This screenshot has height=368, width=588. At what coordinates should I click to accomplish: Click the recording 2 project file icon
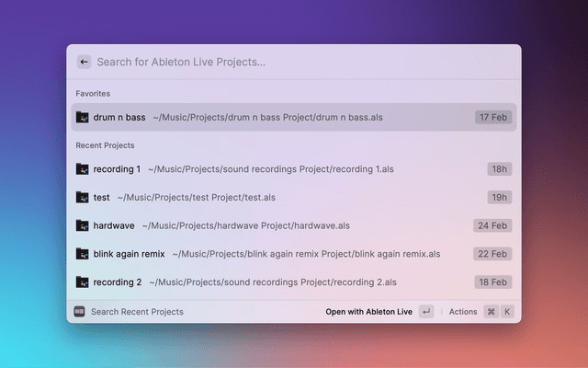pyautogui.click(x=82, y=282)
